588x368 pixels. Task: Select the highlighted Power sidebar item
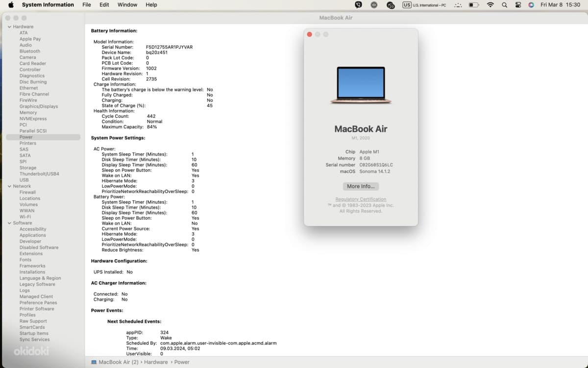(43, 137)
